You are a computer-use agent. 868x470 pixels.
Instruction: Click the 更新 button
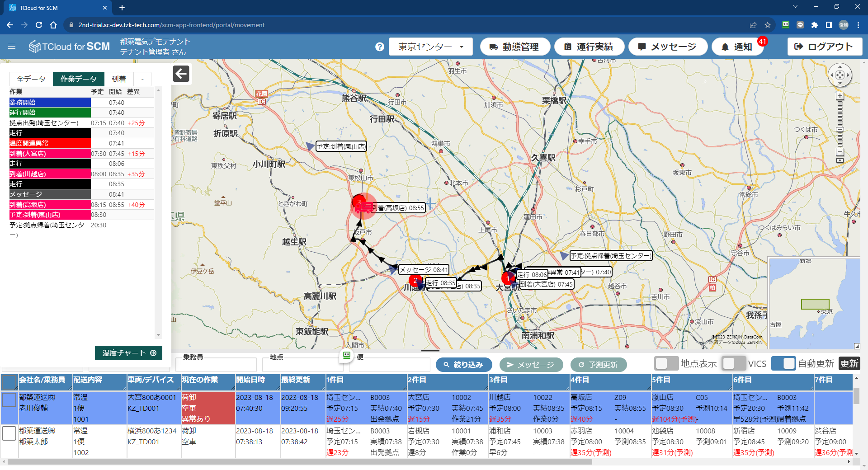[849, 363]
